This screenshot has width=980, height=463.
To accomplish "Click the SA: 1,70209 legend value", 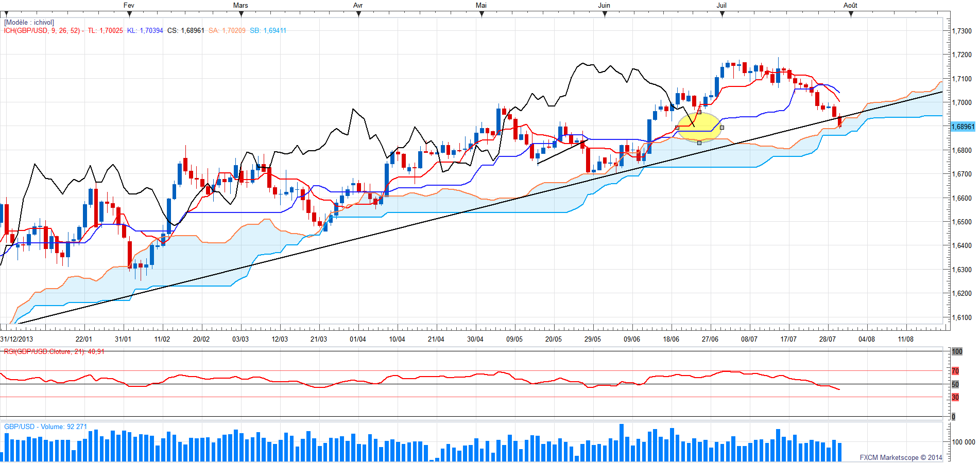I will [227, 31].
